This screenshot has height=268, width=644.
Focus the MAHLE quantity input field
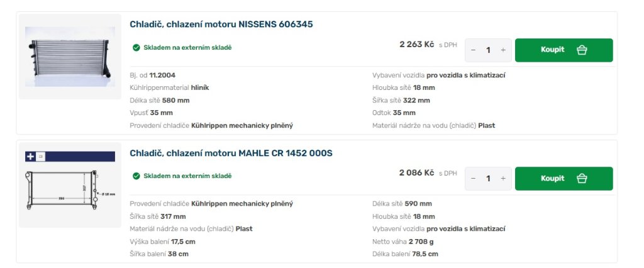(488, 179)
